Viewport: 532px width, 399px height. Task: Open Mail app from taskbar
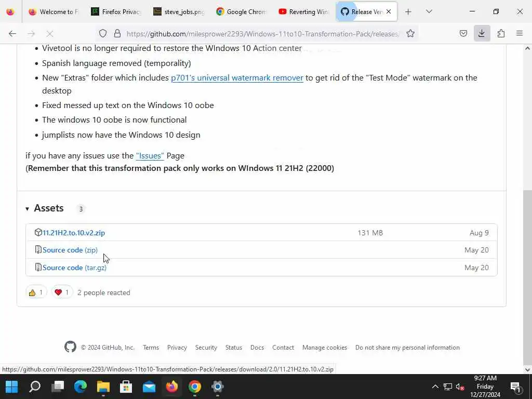[x=149, y=387]
